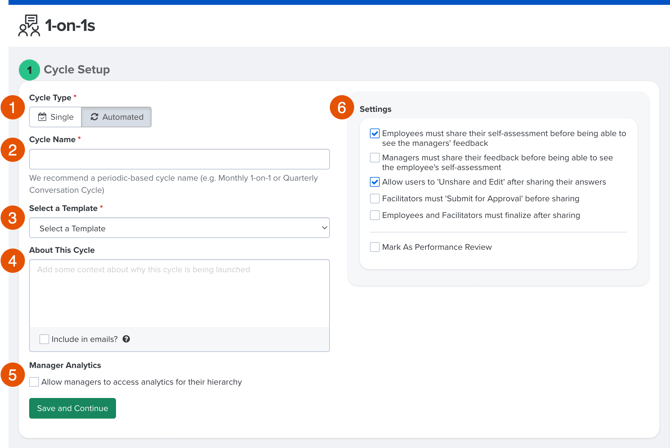Click the Select a Template label
670x448 pixels.
click(63, 208)
